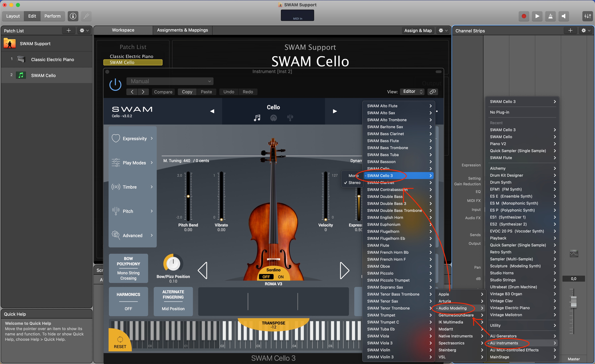The image size is (595, 364).
Task: Open the Manual preset dropdown
Action: 170,81
